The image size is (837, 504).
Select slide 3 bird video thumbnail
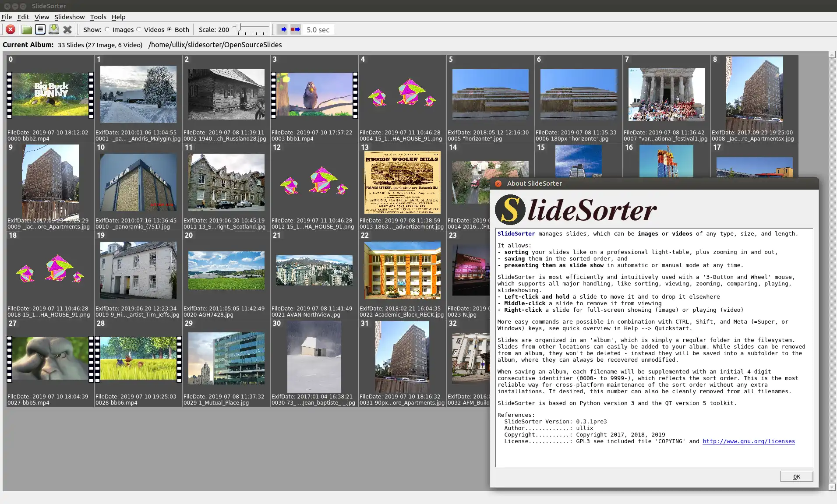314,95
